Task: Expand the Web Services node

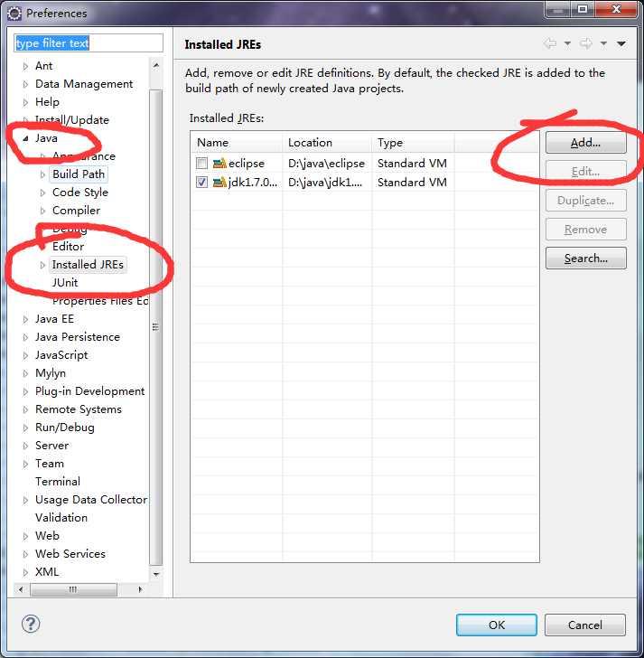Action: point(25,554)
